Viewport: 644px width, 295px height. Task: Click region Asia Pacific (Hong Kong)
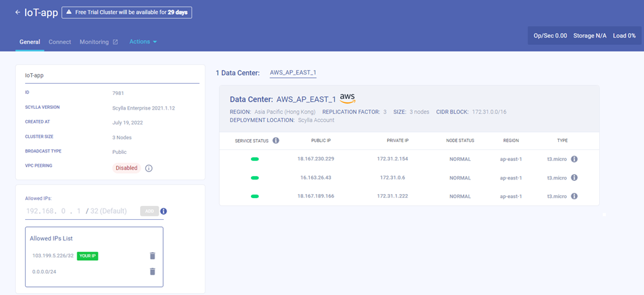(x=284, y=112)
